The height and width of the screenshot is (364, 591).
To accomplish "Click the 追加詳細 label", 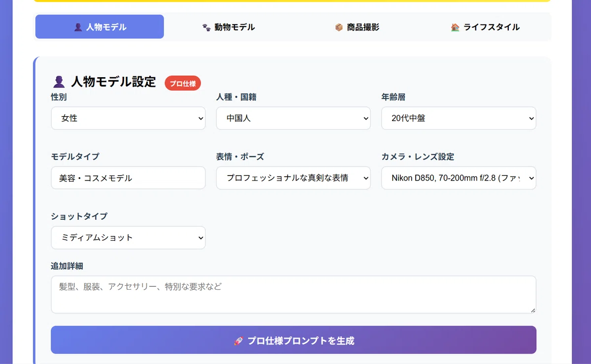I will (67, 266).
